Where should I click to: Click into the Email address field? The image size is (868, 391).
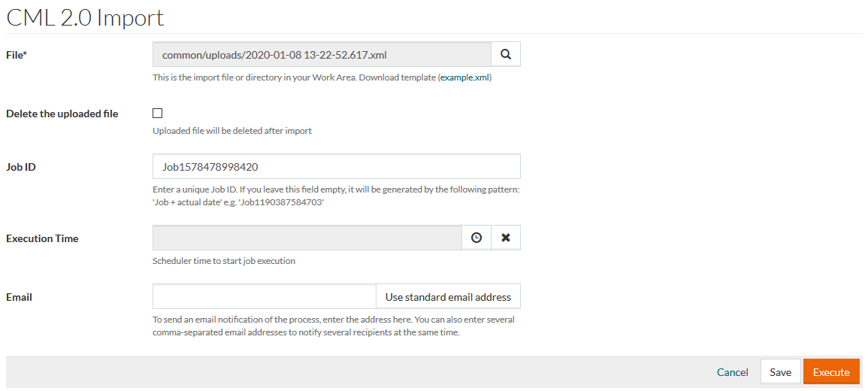tap(264, 296)
